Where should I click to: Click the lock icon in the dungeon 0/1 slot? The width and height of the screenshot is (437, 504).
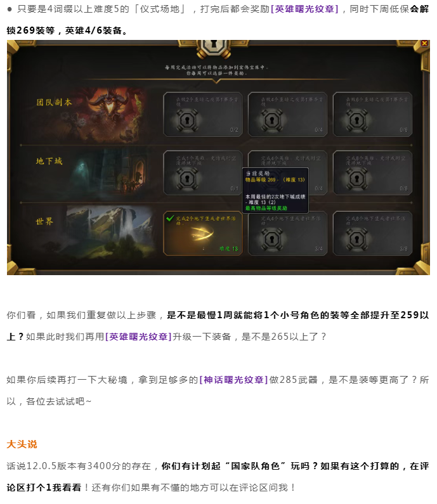pyautogui.click(x=188, y=178)
